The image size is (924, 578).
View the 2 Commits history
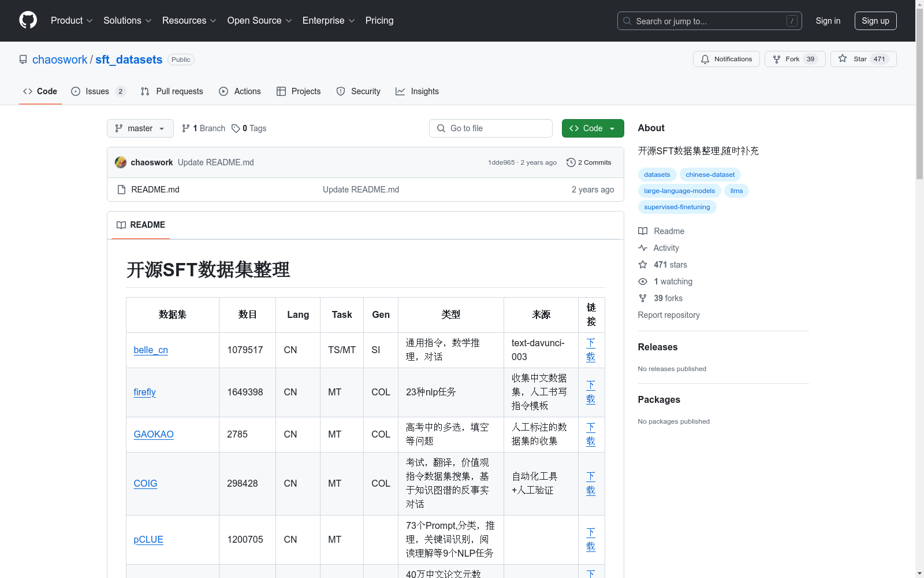(589, 162)
